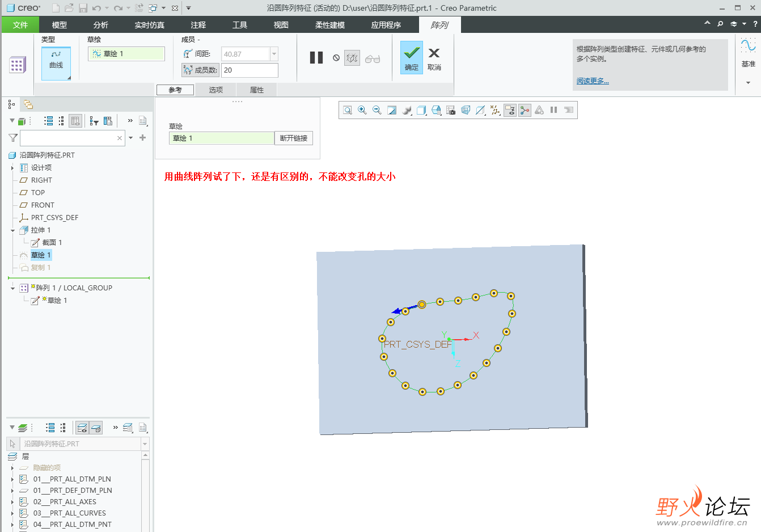Image resolution: width=761 pixels, height=532 pixels.
Task: Expand the 设计项 tree node
Action: [x=12, y=168]
